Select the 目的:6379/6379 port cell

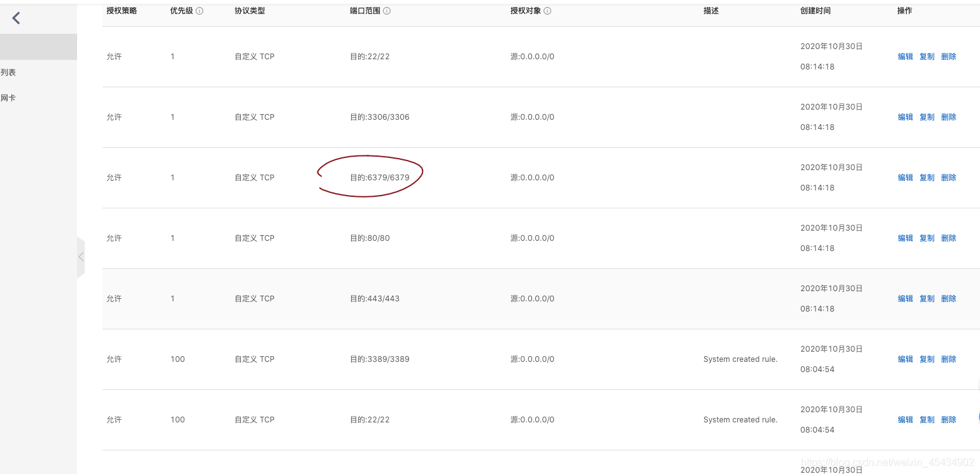click(380, 178)
